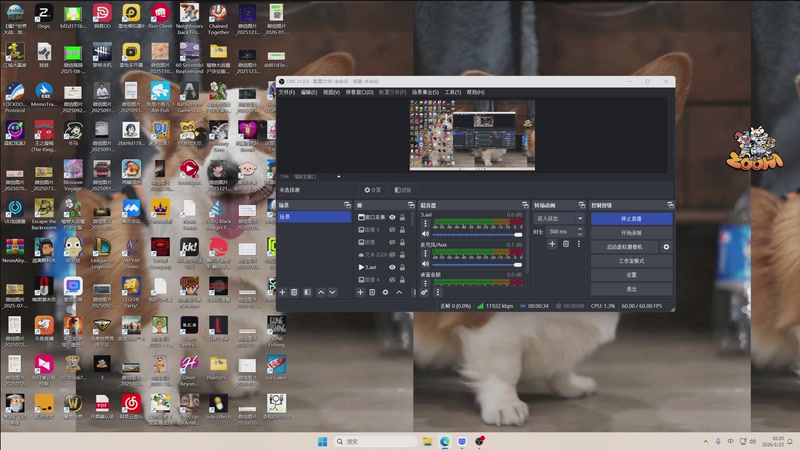
Task: Decrease transition duration with spinner down arrow
Action: point(580,234)
